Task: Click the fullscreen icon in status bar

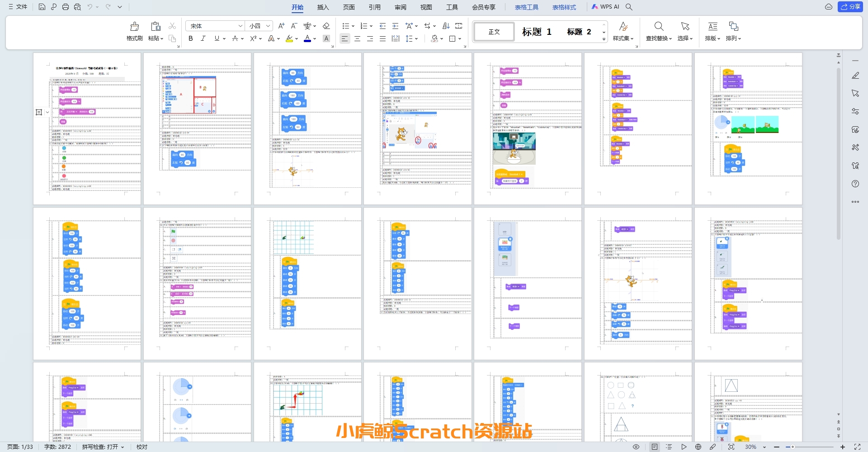Action: coord(857,447)
